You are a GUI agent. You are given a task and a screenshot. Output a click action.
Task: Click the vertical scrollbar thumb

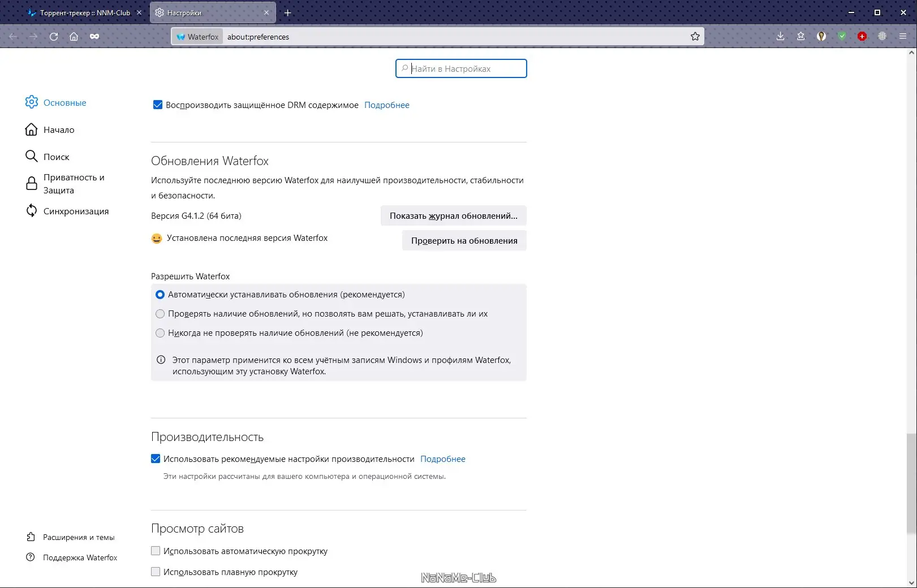(x=911, y=483)
